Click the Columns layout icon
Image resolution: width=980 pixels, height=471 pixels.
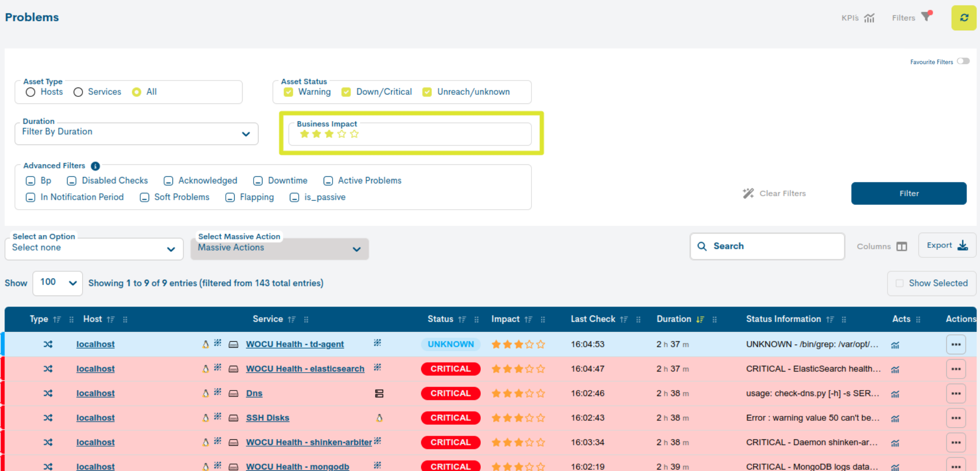(902, 246)
